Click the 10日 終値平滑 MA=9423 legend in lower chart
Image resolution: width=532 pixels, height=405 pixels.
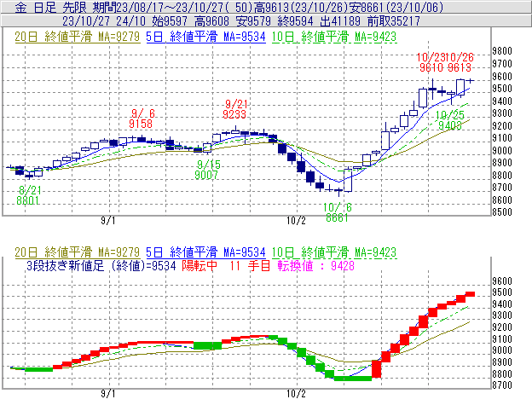[x=334, y=252]
